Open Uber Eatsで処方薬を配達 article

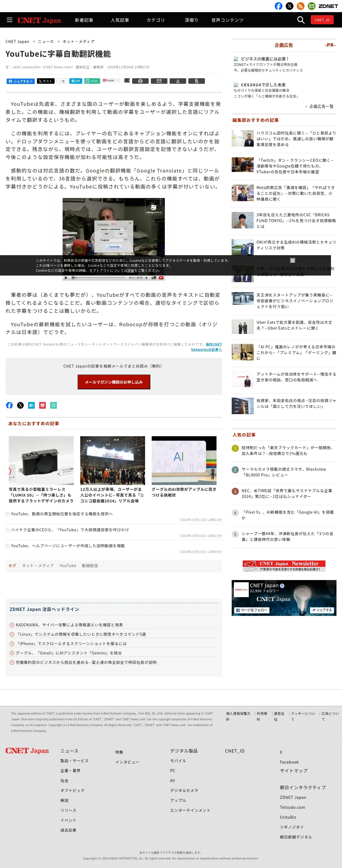pos(294,325)
